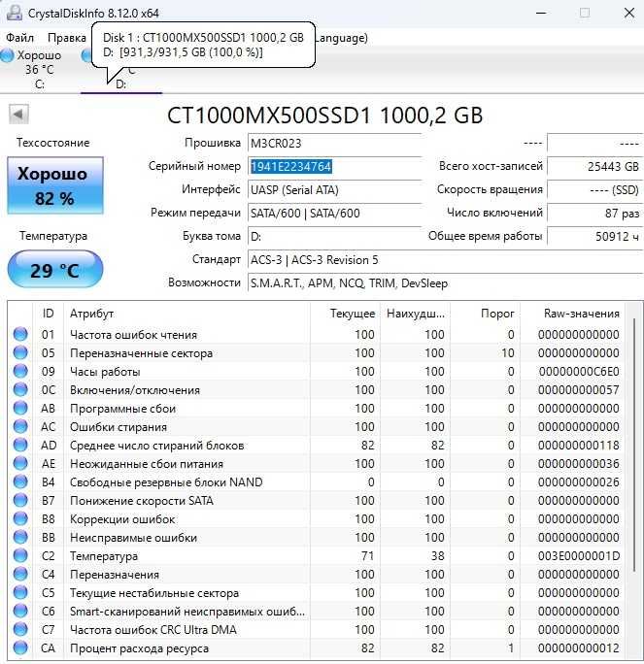Viewport: 644px width, 664px height.
Task: Select attribute Неожиданные сбои питания
Action: (146, 464)
